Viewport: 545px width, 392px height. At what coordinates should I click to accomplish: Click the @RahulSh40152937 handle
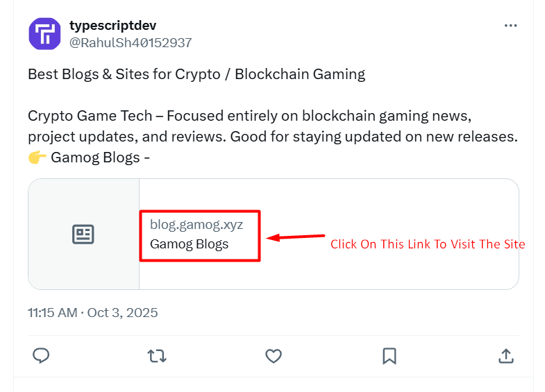131,43
